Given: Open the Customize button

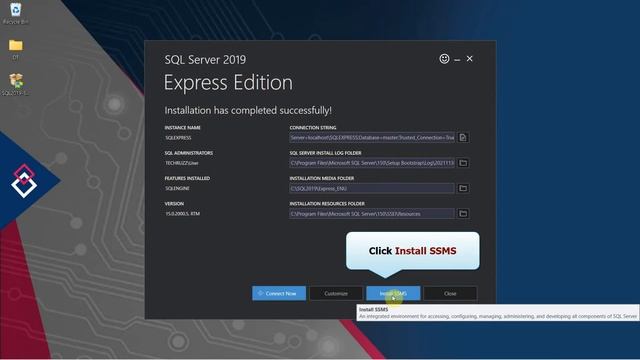Looking at the screenshot, I should 336,293.
